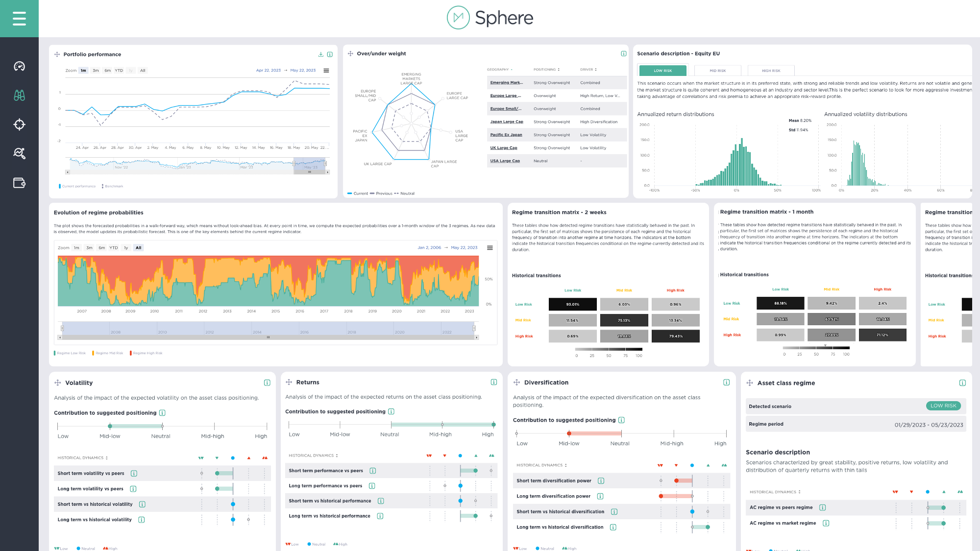Toggle the Benchmark legend series

113,186
